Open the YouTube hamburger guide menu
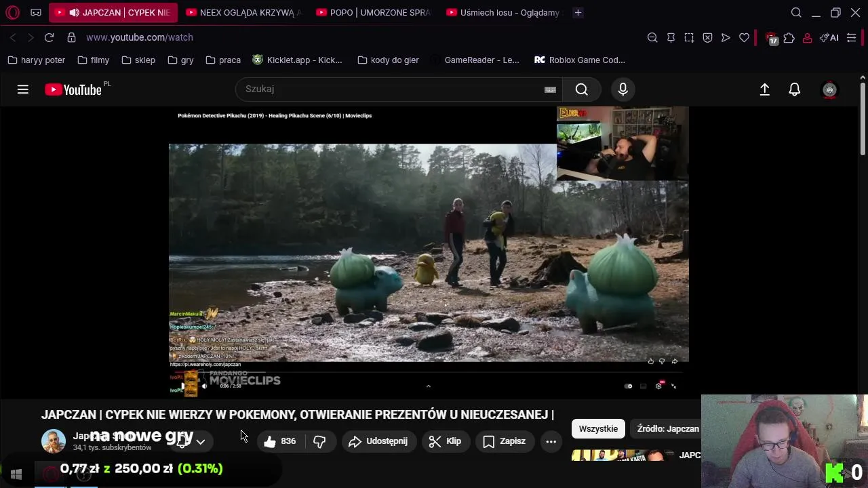Viewport: 868px width, 488px height. (x=22, y=89)
